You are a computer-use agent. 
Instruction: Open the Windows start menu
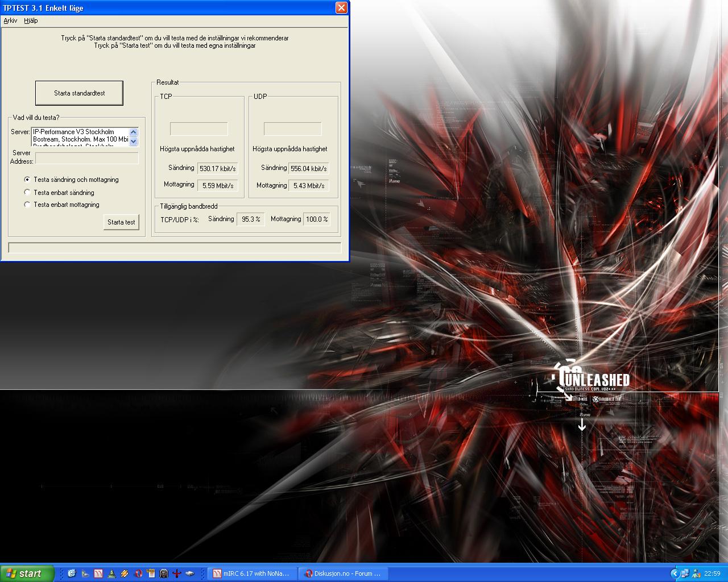click(x=27, y=573)
